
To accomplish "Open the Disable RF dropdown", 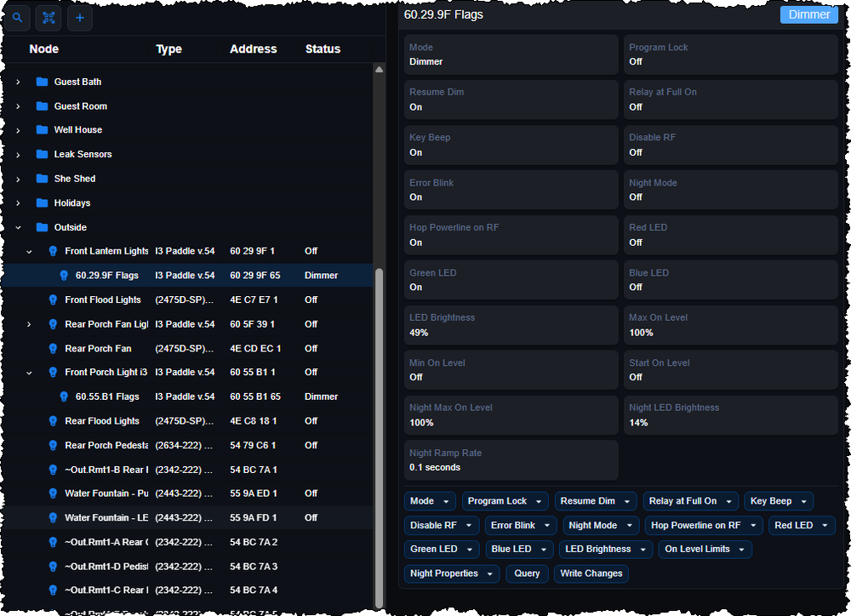I will [441, 525].
